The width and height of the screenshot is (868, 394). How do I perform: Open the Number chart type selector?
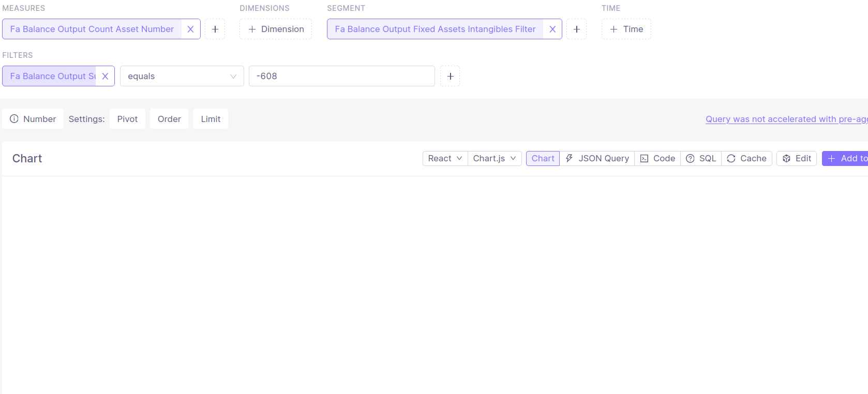(x=33, y=119)
